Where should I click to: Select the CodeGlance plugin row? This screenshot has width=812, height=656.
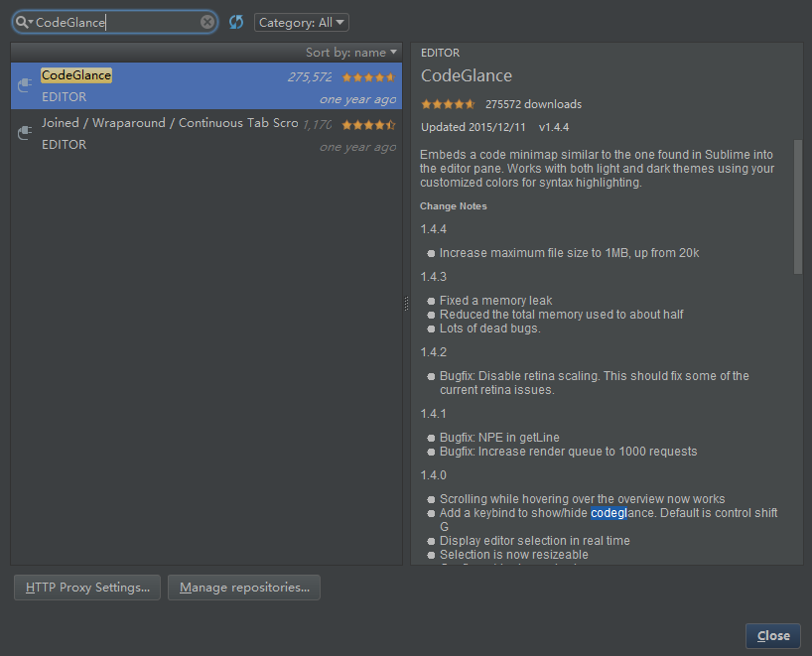tap(206, 86)
